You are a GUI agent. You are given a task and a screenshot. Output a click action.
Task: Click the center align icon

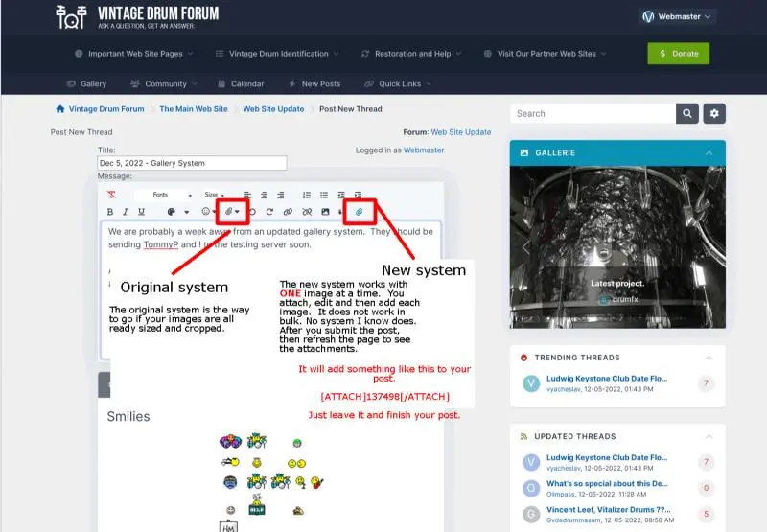(x=265, y=195)
